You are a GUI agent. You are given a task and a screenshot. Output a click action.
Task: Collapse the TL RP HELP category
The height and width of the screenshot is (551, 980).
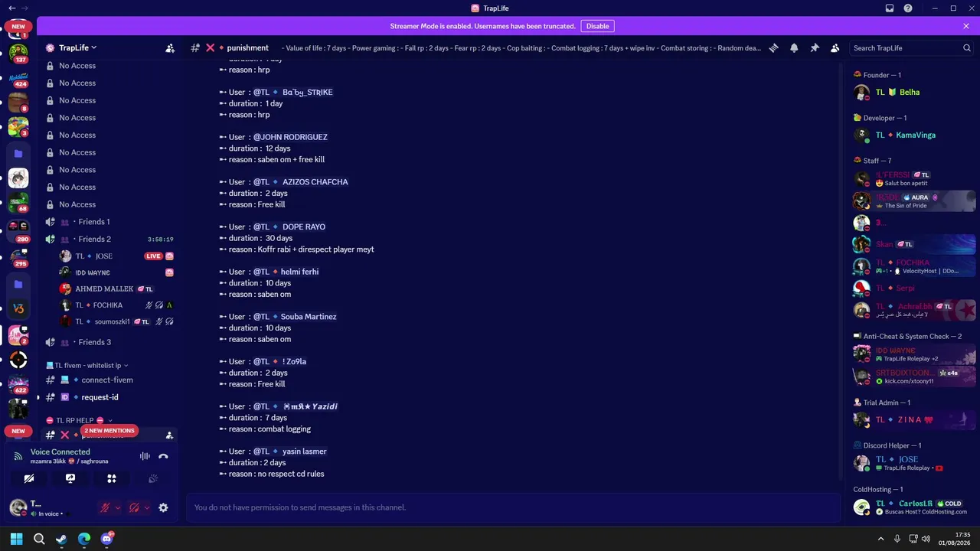pyautogui.click(x=79, y=420)
